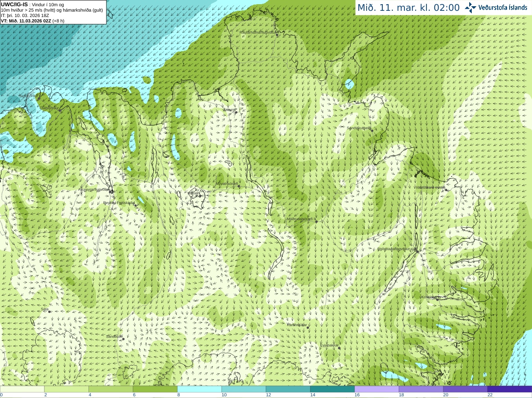Click the Raufarhafnarflugvöllur label text
Image resolution: width=532 pixels, height=398 pixels.
point(258,32)
